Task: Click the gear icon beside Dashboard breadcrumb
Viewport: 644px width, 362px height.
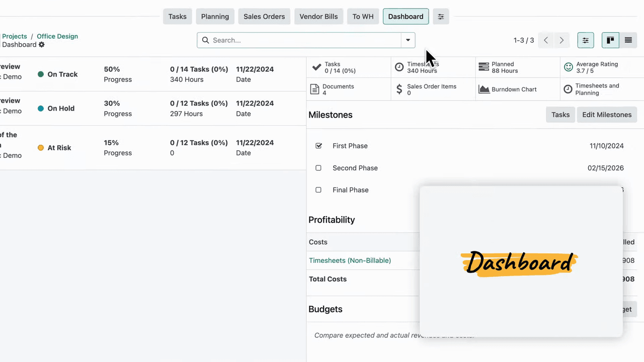Action: 42,45
